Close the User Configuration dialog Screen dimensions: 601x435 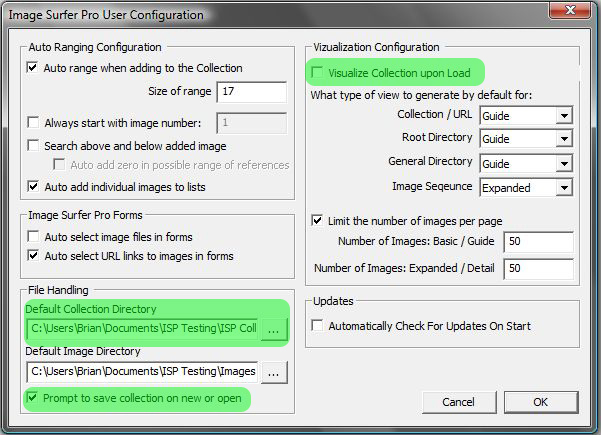[x=570, y=10]
